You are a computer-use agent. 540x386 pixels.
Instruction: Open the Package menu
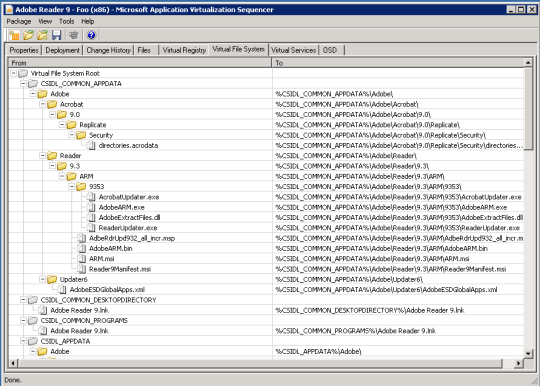point(19,21)
